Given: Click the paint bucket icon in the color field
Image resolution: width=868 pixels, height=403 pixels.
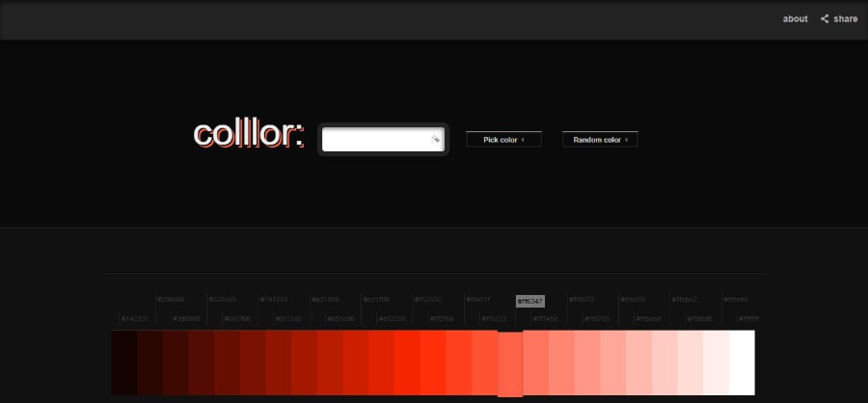Looking at the screenshot, I should click(x=435, y=139).
